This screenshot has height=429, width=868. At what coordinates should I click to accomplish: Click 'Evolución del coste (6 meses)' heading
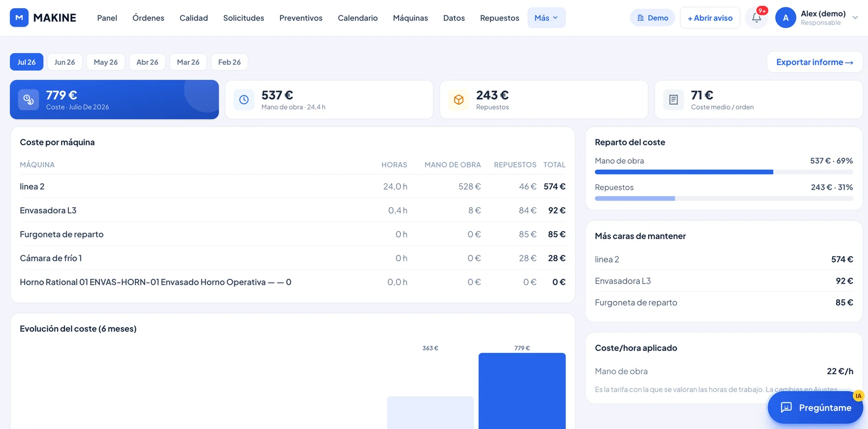[78, 329]
